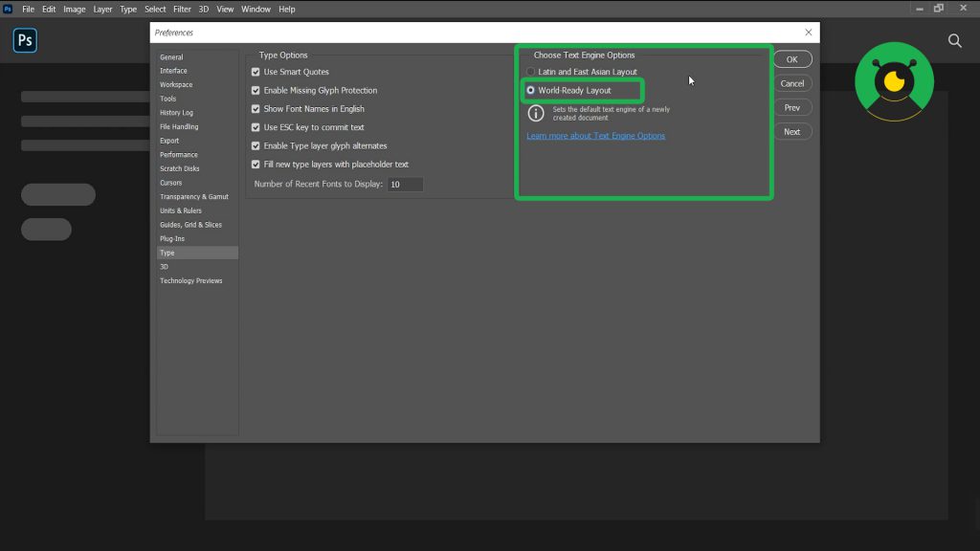Open the Window menu

point(256,9)
